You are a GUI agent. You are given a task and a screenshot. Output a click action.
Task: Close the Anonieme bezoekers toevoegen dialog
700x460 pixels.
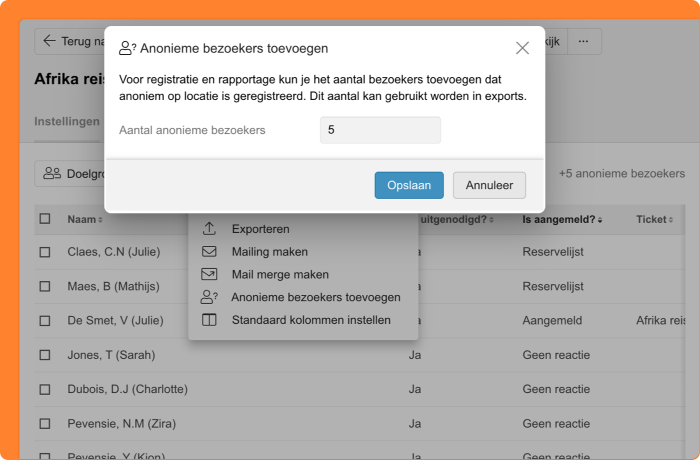point(522,48)
